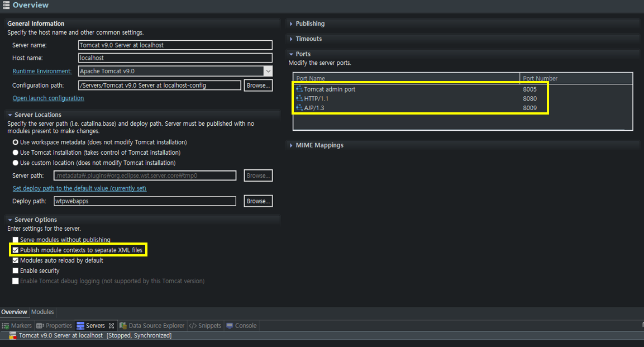This screenshot has width=644, height=347.
Task: Click the Console view icon
Action: coord(230,326)
